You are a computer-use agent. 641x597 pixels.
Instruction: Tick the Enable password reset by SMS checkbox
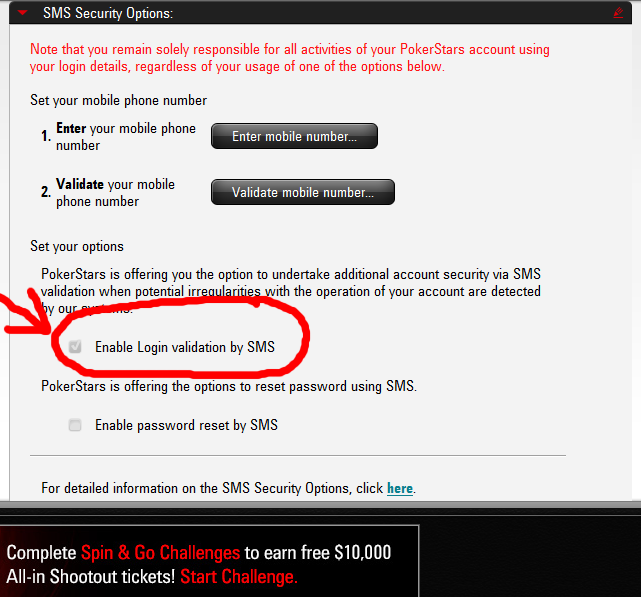click(75, 425)
